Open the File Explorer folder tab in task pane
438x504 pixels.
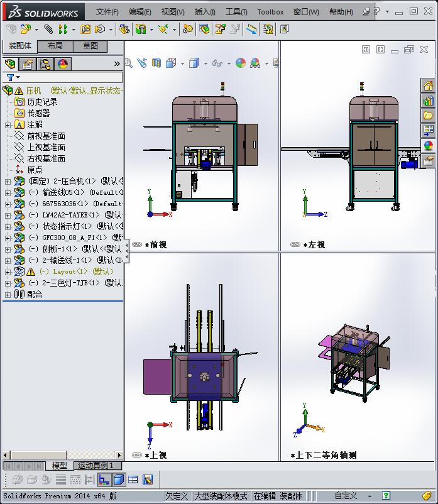click(x=428, y=116)
